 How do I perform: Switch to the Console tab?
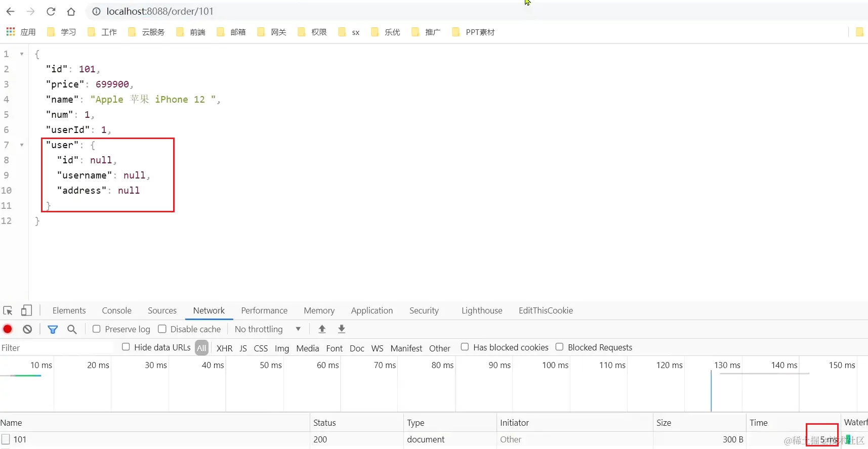(116, 310)
